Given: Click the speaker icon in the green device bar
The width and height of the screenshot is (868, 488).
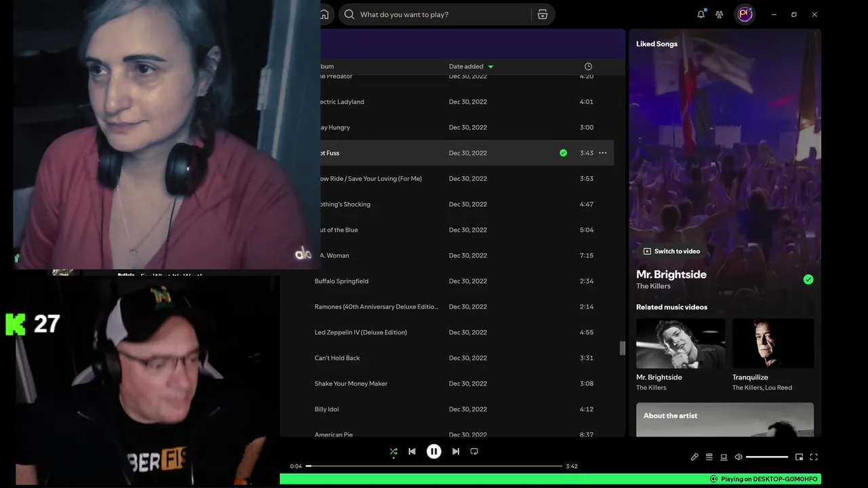Looking at the screenshot, I should point(713,479).
